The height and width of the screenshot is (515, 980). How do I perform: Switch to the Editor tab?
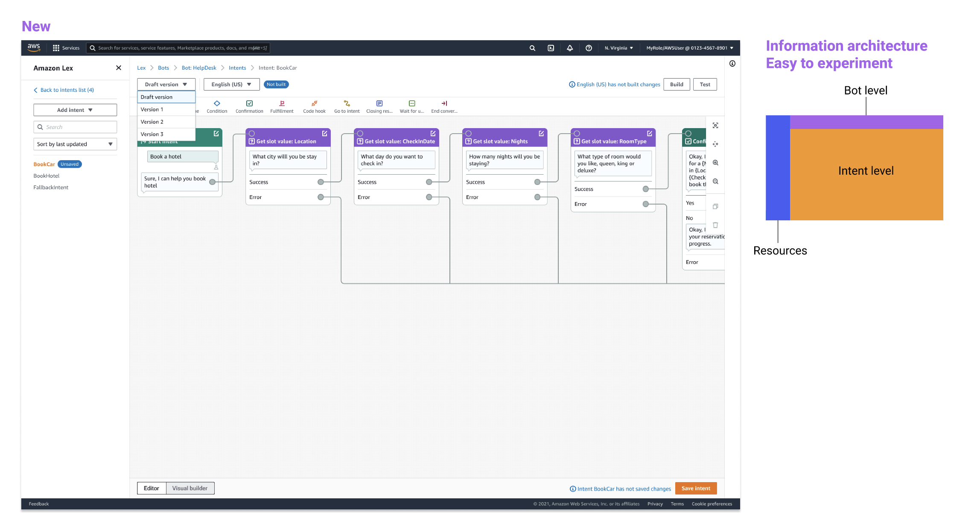pos(152,488)
